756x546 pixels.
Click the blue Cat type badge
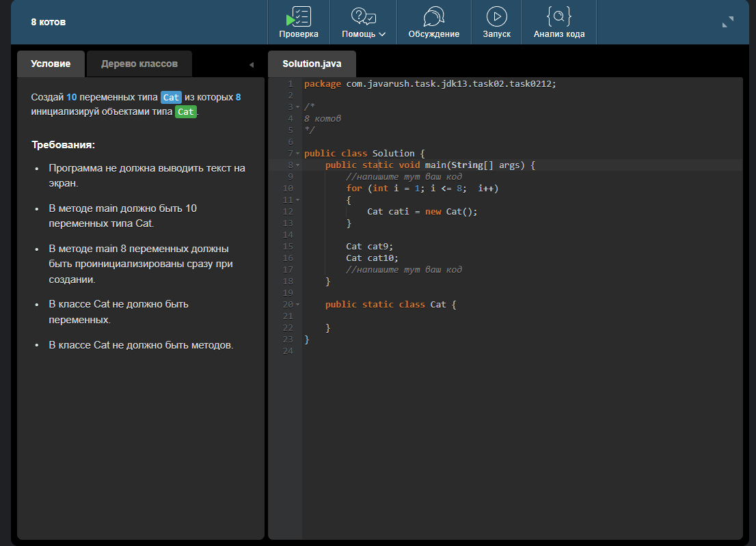[x=171, y=98]
